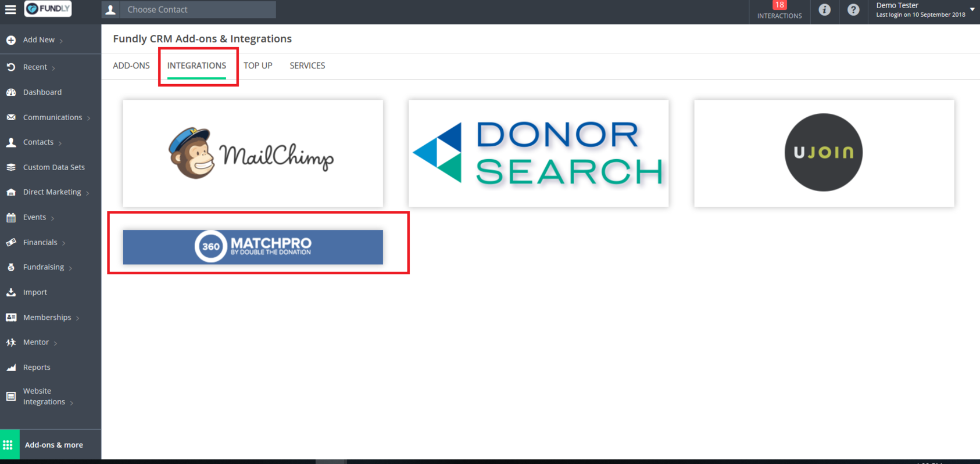The height and width of the screenshot is (464, 980).
Task: Open the 360 MatchPro integration banner
Action: [x=253, y=247]
